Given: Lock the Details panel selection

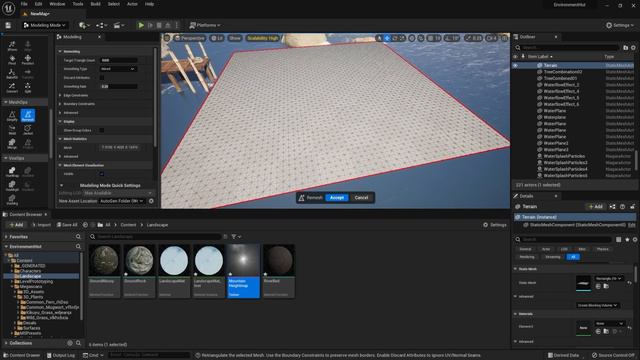Looking at the screenshot, I should [x=632, y=207].
